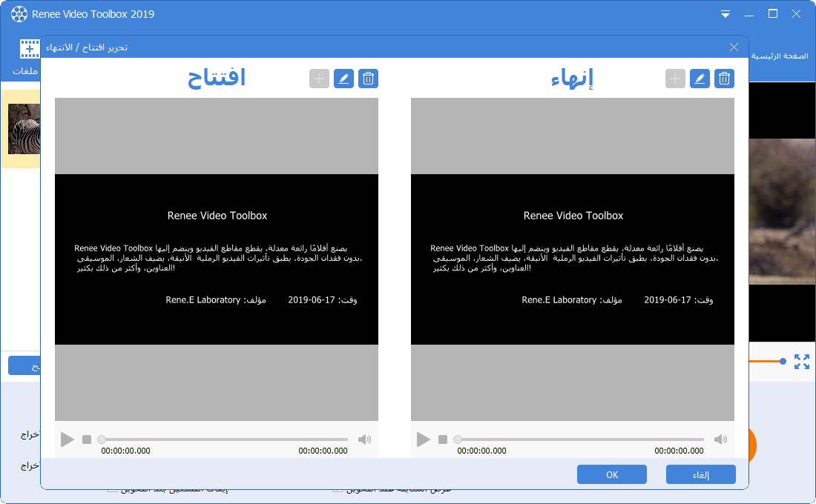Delete the ending clip with the trash icon
This screenshot has width=816, height=504.
pyautogui.click(x=724, y=79)
